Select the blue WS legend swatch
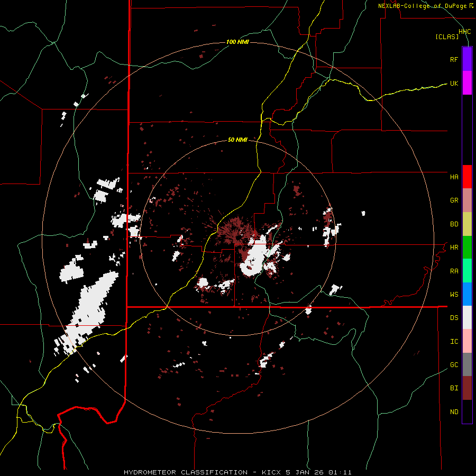 point(467,294)
